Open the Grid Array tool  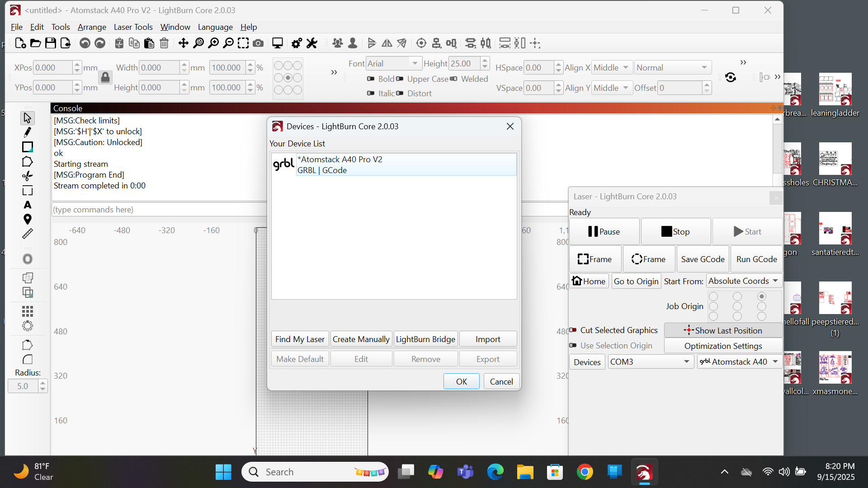[x=28, y=311]
